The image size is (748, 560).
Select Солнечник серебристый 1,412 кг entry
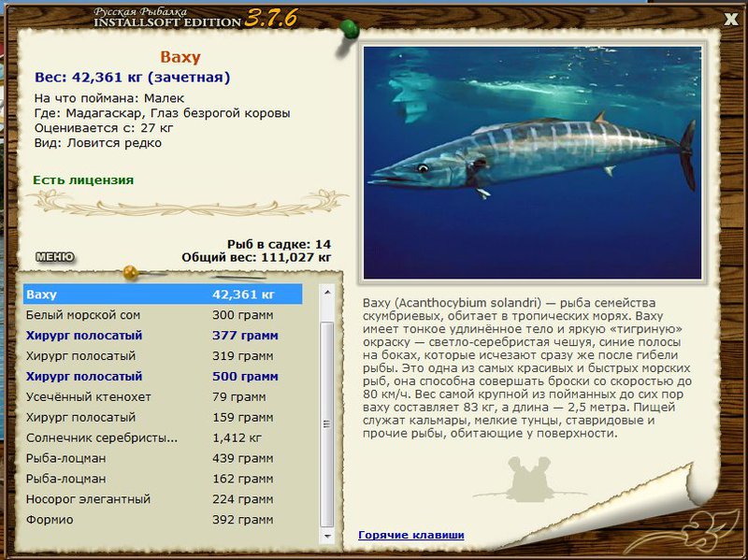(163, 438)
